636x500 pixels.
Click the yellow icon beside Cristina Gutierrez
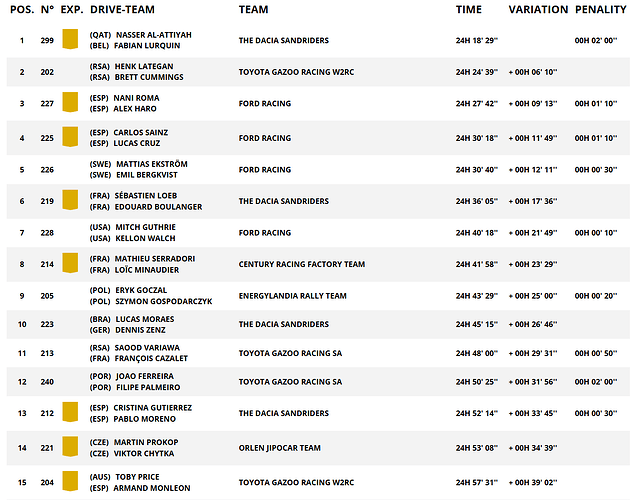point(70,412)
